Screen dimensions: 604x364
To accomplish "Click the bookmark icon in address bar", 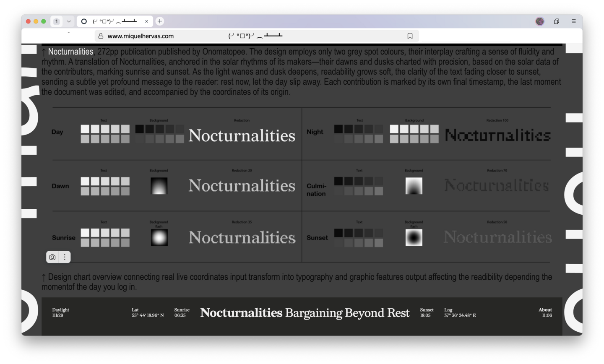I will tap(410, 36).
